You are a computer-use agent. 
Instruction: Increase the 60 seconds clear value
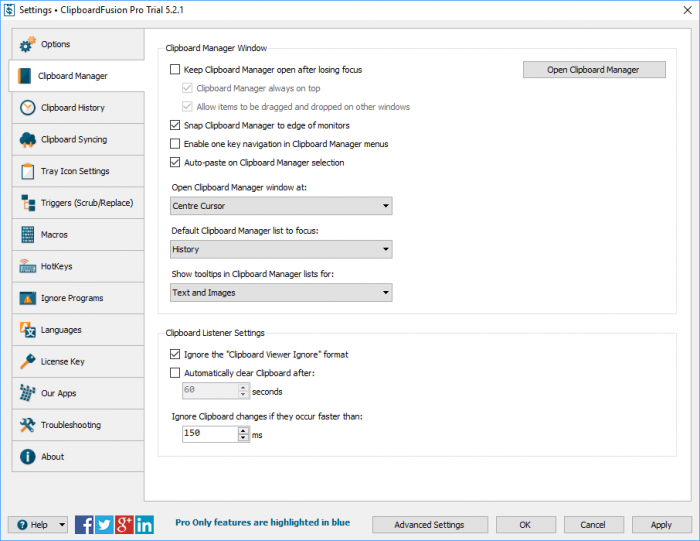(x=243, y=387)
